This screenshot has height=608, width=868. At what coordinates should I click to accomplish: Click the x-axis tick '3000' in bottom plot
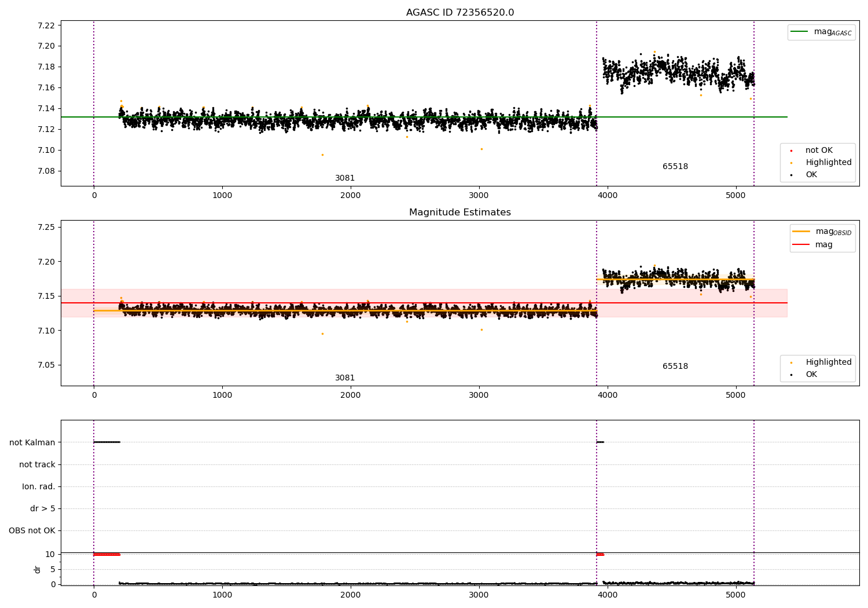pyautogui.click(x=479, y=595)
